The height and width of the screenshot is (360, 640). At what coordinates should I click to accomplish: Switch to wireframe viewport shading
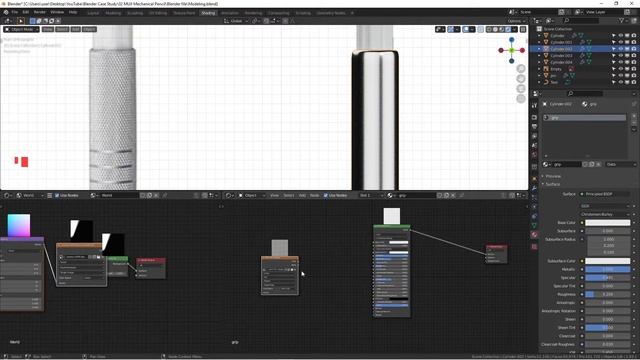[489, 29]
